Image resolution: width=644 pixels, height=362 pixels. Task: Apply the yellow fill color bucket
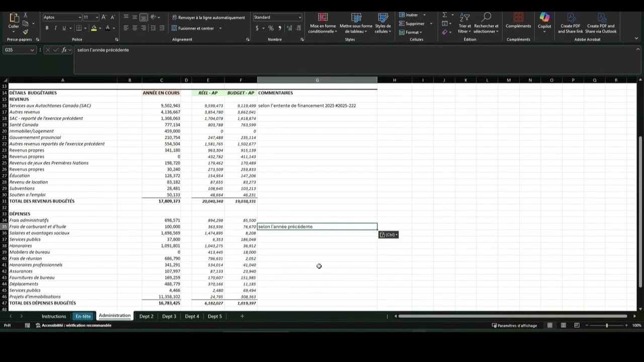point(94,28)
